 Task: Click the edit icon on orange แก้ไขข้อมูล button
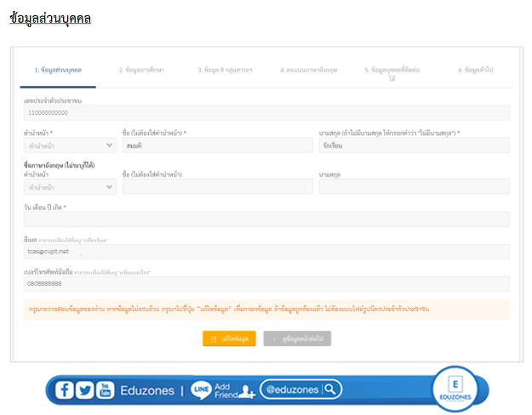214,338
